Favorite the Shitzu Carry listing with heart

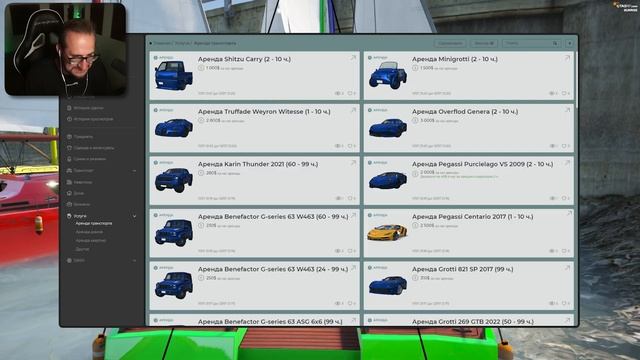click(350, 93)
